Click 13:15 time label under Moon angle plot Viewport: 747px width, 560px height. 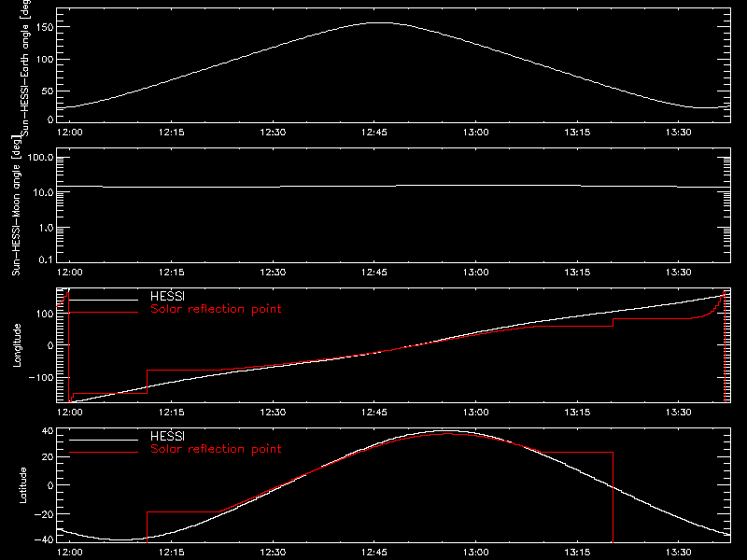(577, 272)
